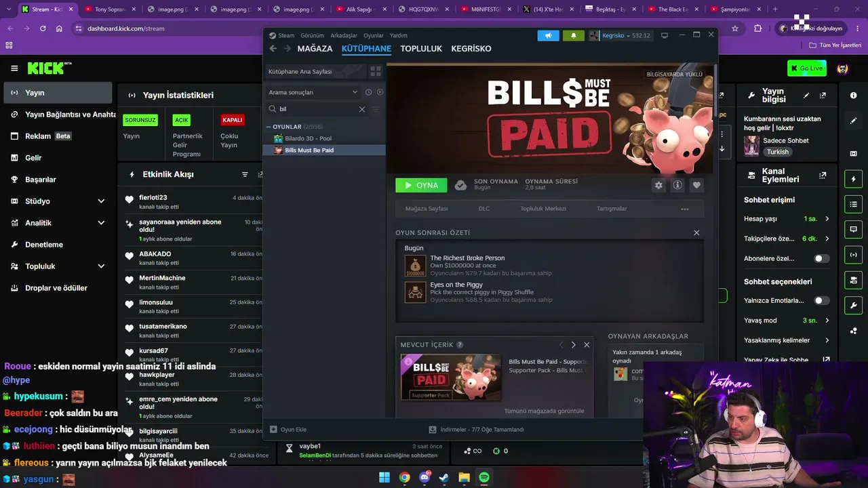This screenshot has height=488, width=868.
Task: Open Spotify from Windows taskbar
Action: tap(484, 477)
